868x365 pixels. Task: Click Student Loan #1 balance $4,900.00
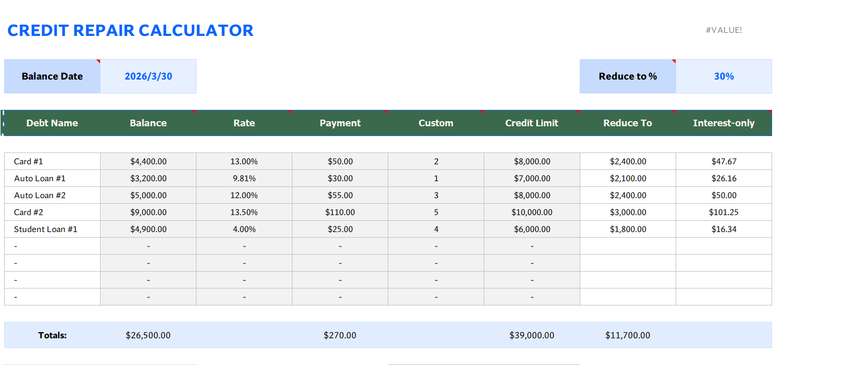pyautogui.click(x=148, y=229)
